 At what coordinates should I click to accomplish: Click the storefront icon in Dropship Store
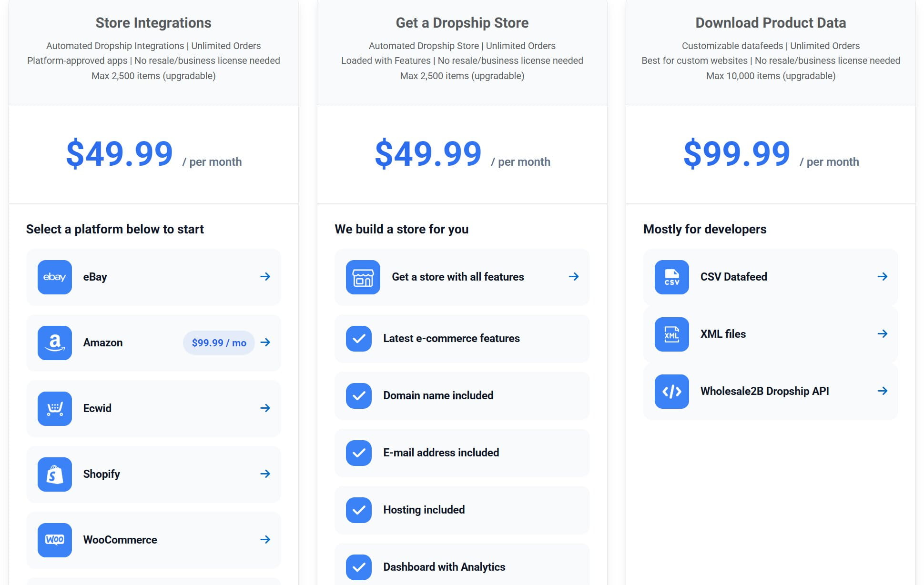363,277
